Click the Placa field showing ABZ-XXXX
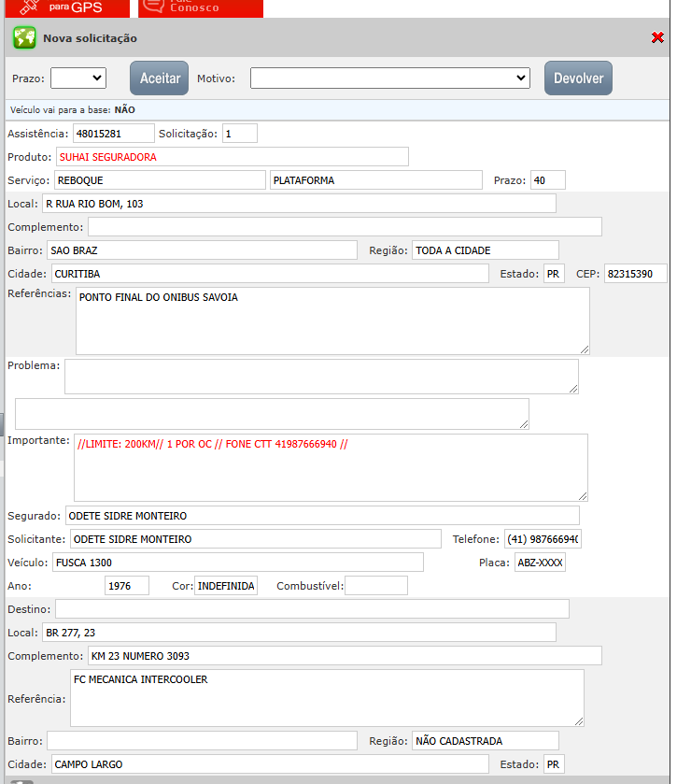The image size is (677, 784). (540, 563)
